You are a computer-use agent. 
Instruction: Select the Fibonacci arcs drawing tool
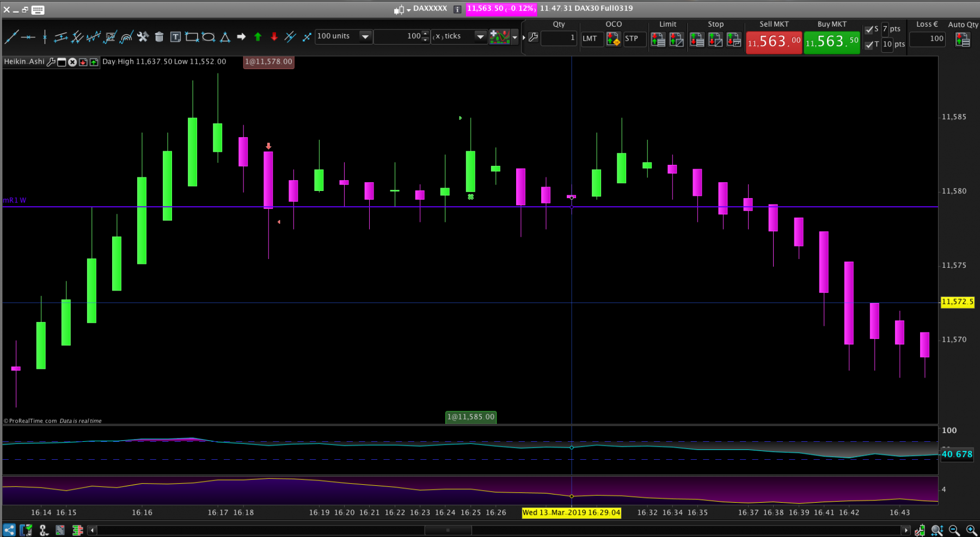point(126,37)
